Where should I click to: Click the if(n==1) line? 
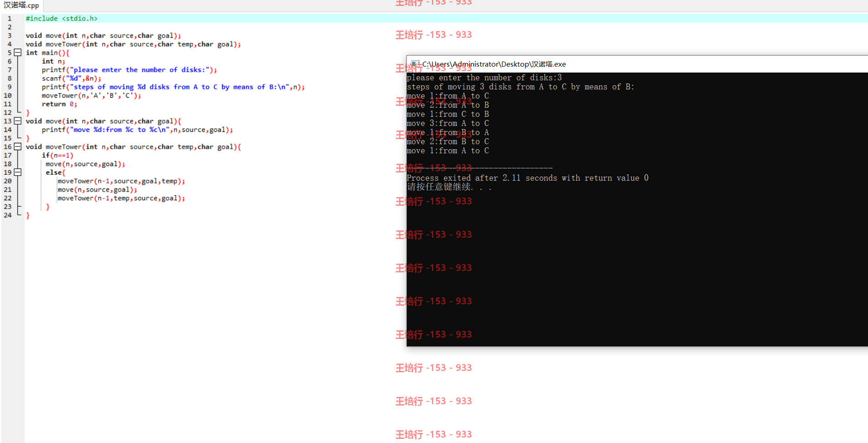[x=57, y=155]
